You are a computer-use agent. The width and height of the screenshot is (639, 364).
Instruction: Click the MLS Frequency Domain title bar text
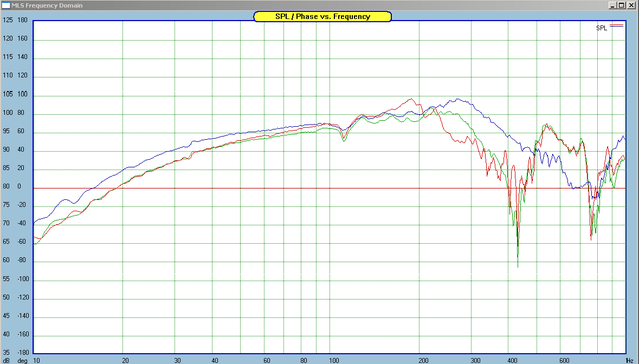click(x=47, y=5)
